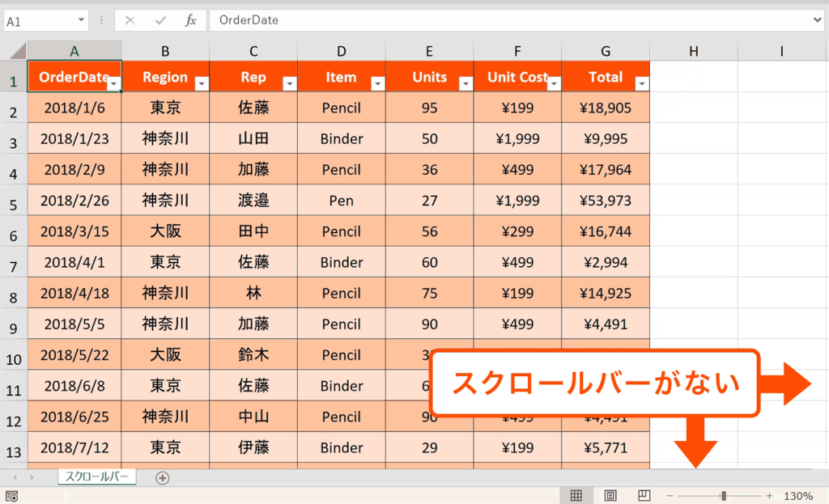Switch to Normal view icon
This screenshot has height=504, width=829.
click(576, 496)
